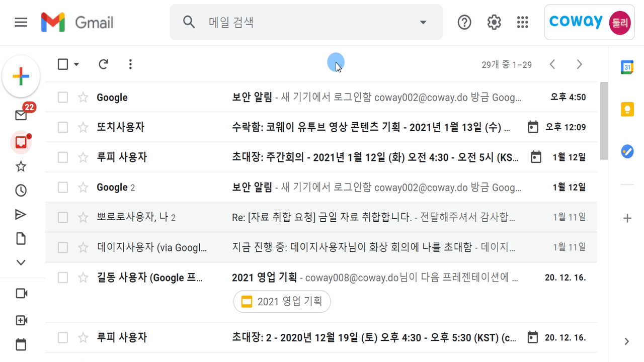Click in the mail search field
The width and height of the screenshot is (644, 362).
[x=307, y=22]
